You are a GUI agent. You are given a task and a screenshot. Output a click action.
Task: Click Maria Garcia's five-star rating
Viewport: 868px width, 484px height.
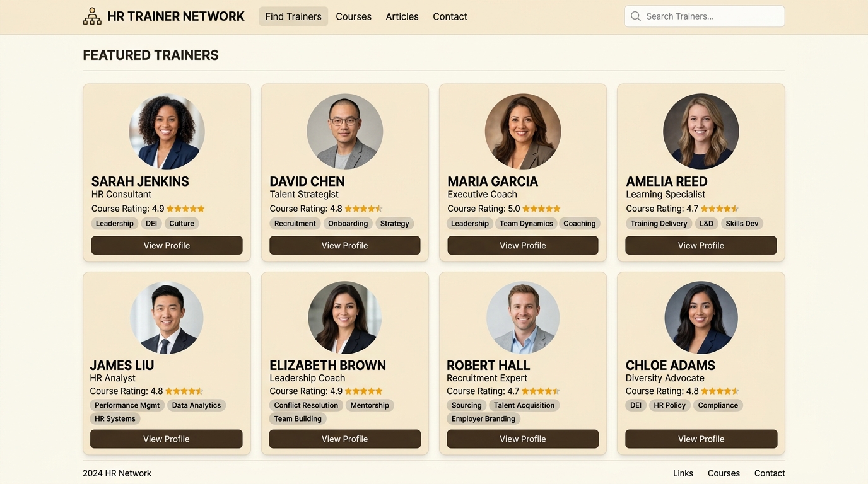[x=541, y=209]
